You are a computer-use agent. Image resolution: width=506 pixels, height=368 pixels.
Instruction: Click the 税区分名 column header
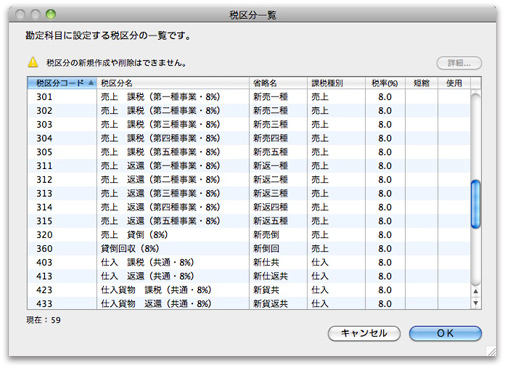tap(173, 83)
